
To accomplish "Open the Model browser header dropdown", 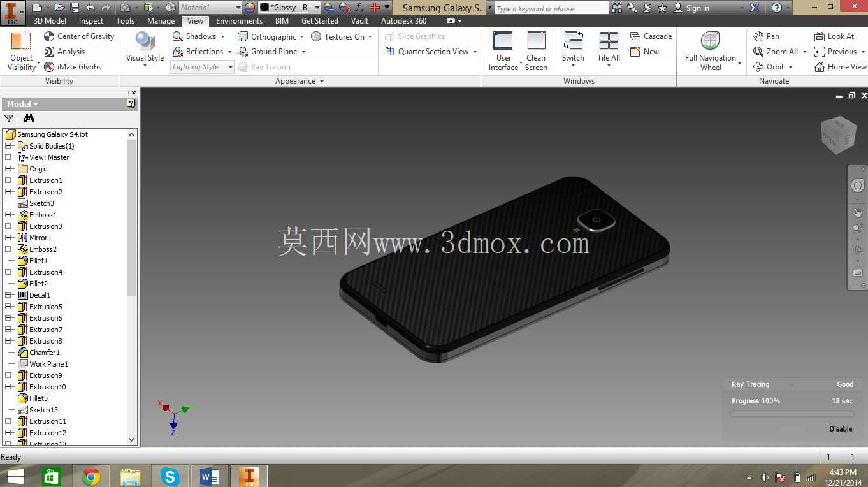I will click(22, 104).
